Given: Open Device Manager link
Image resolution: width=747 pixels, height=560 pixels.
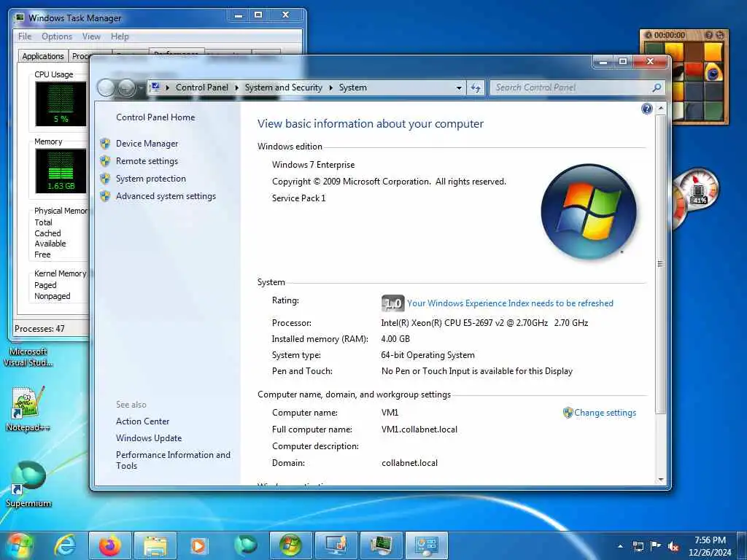Looking at the screenshot, I should (x=147, y=144).
